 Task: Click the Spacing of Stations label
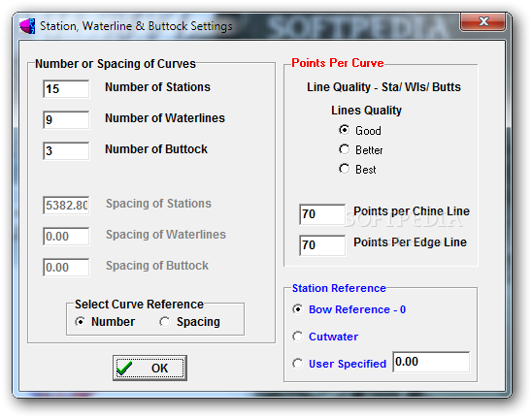pos(158,204)
